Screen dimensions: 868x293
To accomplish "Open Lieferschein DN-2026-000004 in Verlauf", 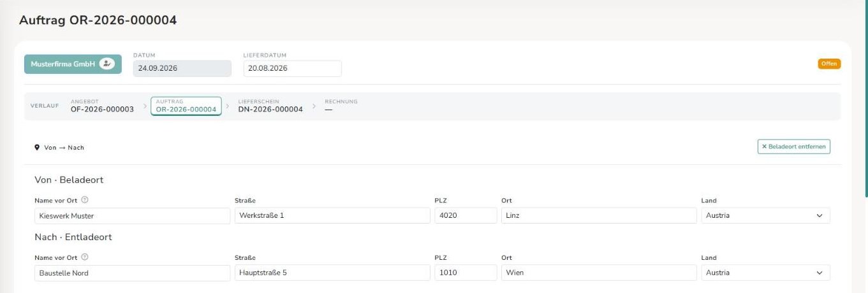I will tap(270, 106).
